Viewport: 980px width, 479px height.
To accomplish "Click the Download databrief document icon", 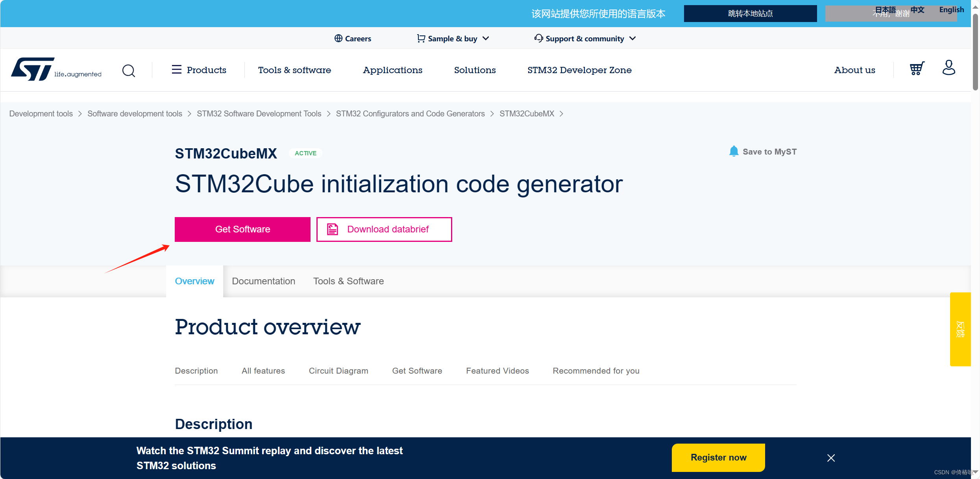I will 333,229.
